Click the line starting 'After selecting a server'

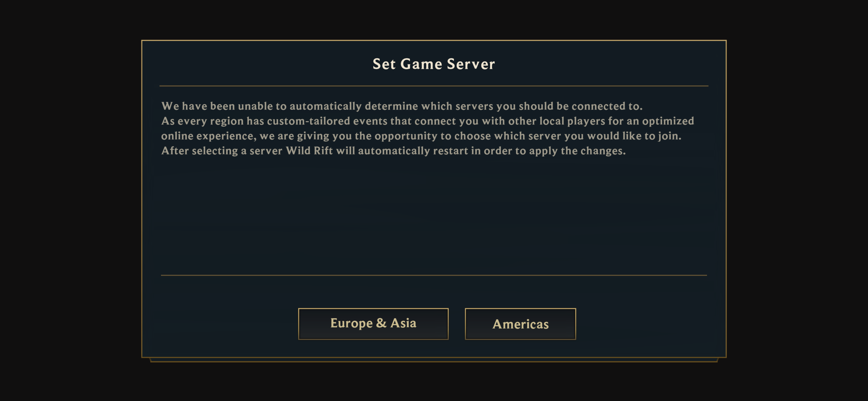(x=394, y=151)
